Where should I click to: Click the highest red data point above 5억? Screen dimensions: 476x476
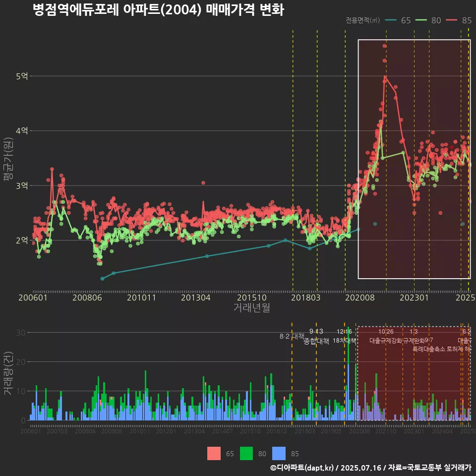(x=384, y=46)
